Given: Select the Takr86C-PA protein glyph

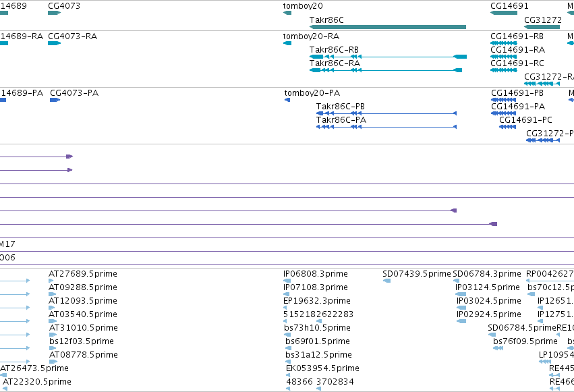Looking at the screenshot, I should coord(386,127).
